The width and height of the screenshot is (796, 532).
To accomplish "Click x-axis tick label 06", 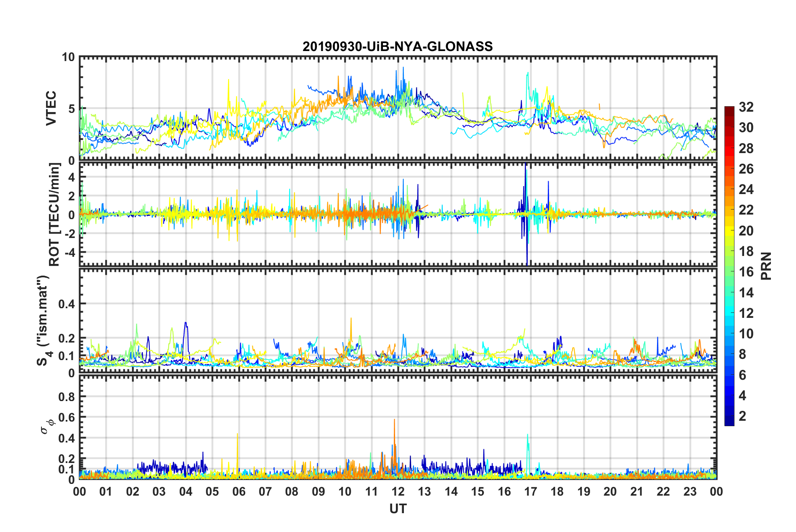I will [x=239, y=491].
